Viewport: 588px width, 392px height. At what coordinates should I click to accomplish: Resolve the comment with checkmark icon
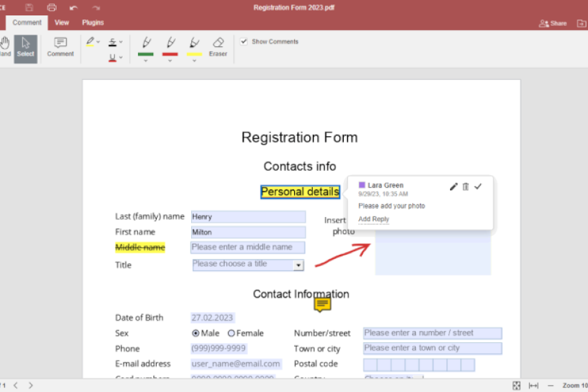(477, 186)
